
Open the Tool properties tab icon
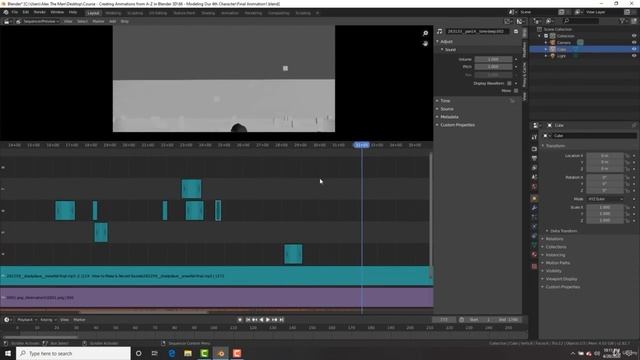click(x=534, y=138)
